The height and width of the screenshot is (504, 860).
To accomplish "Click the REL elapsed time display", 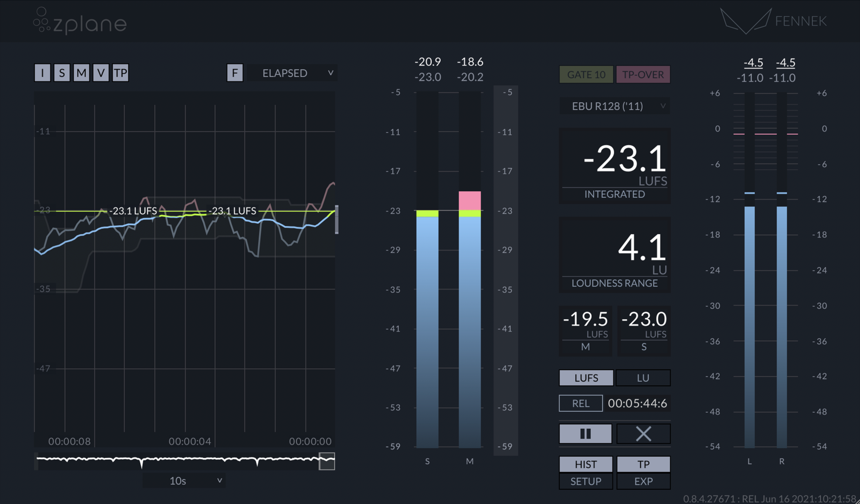I will click(638, 403).
